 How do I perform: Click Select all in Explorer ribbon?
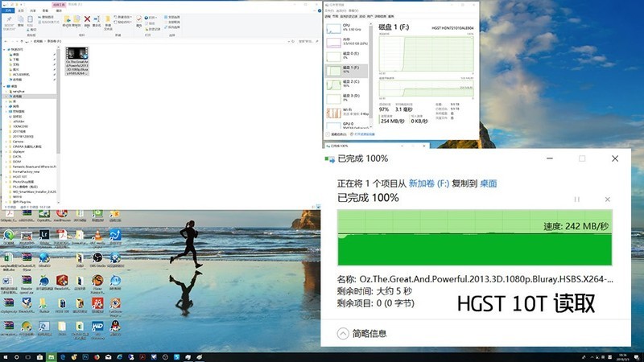point(171,17)
